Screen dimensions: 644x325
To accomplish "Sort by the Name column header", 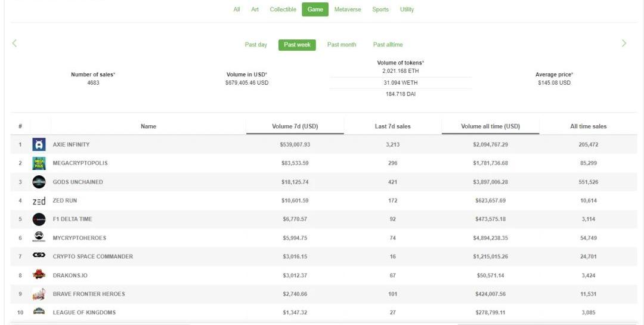I will (148, 126).
